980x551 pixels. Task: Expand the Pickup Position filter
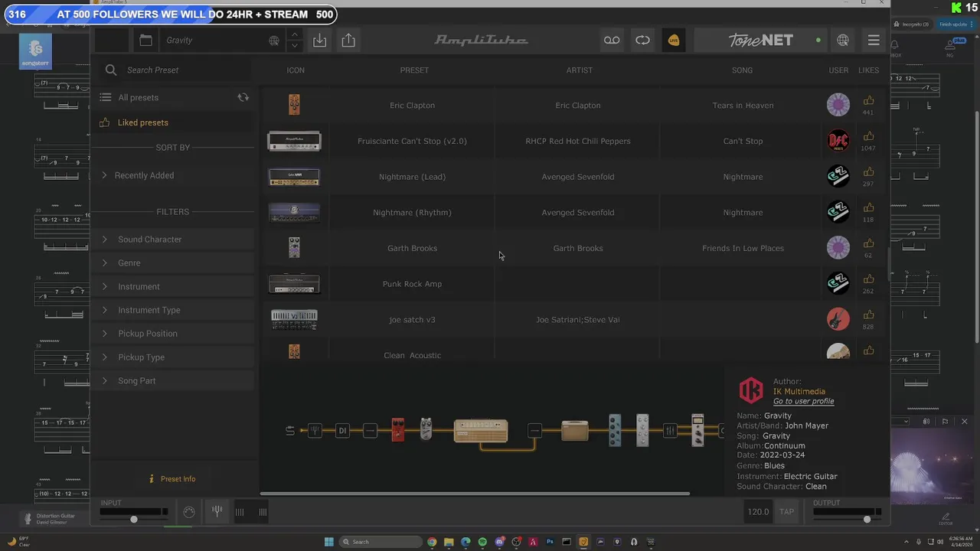pos(175,334)
